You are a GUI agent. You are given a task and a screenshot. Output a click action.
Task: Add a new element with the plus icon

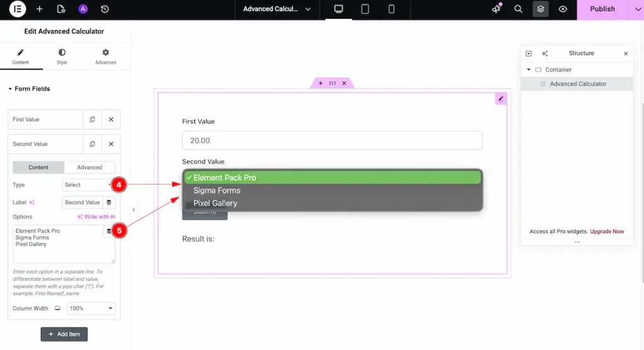tap(40, 9)
